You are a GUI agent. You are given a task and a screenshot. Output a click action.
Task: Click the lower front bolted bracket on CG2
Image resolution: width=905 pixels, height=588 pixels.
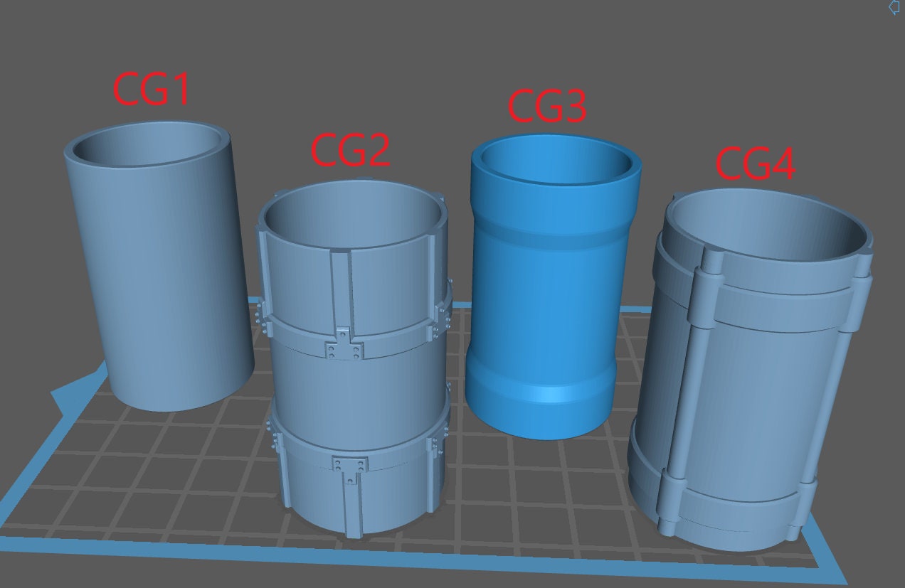(349, 466)
